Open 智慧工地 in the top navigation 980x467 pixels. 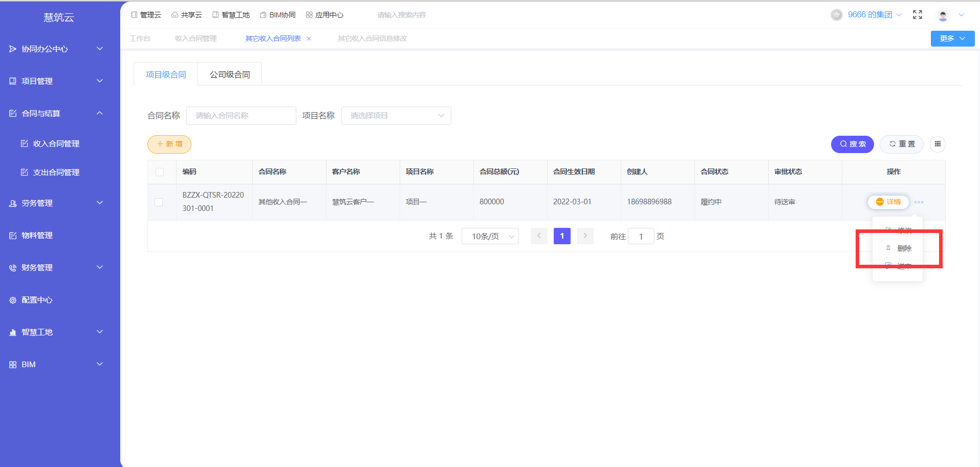click(231, 15)
